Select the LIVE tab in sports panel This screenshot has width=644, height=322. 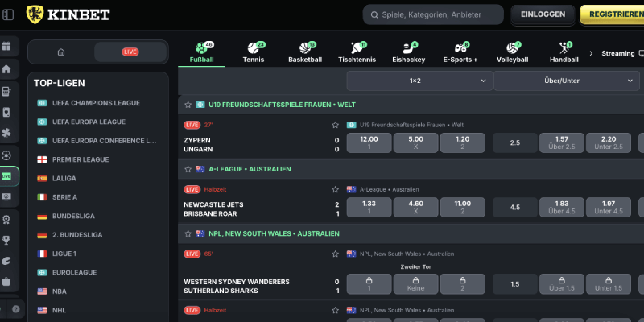pyautogui.click(x=130, y=52)
